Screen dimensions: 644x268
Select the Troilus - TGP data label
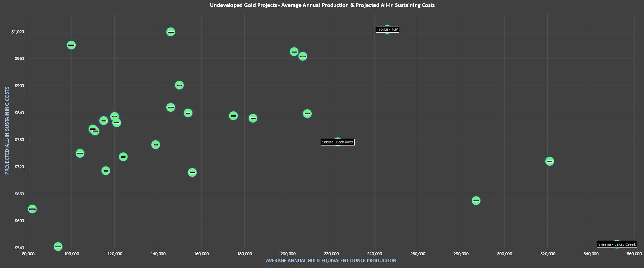point(387,29)
